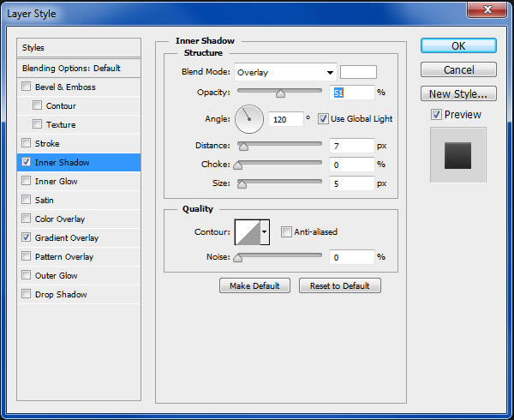
Task: Enable the Color Overlay checkbox
Action: coord(27,219)
